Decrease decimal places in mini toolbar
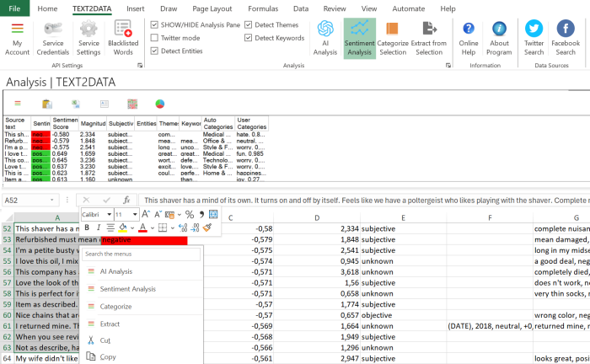 tap(195, 227)
